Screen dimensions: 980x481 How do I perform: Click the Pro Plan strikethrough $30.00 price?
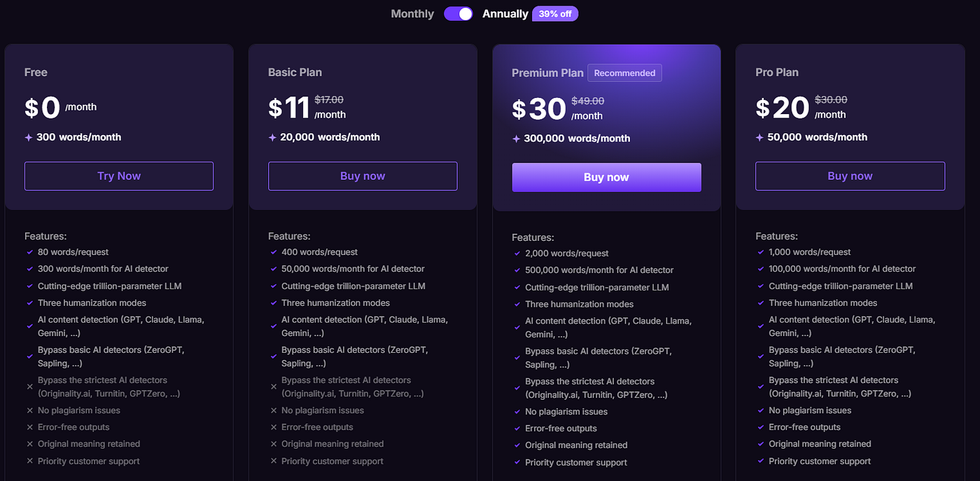coord(831,100)
